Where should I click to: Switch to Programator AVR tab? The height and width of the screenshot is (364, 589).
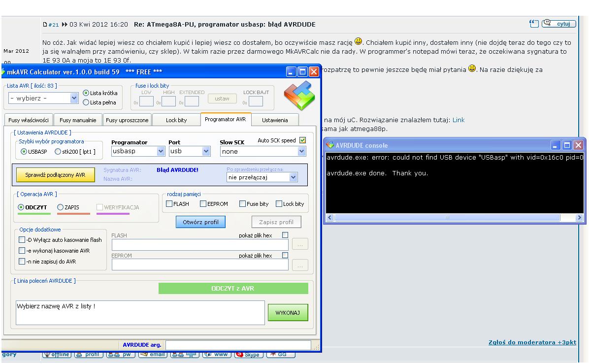[226, 119]
